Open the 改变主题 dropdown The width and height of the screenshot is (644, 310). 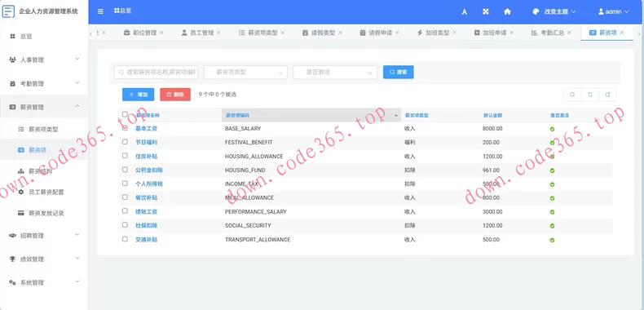coord(554,12)
